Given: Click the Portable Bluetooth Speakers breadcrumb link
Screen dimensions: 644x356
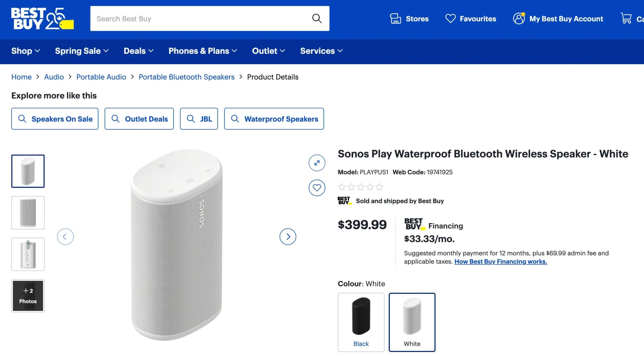Looking at the screenshot, I should point(186,77).
